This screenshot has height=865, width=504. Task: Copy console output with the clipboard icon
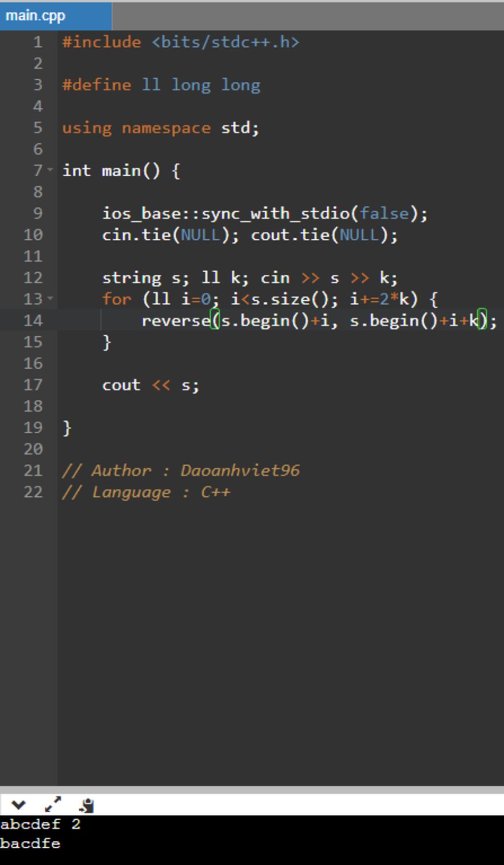tap(87, 805)
